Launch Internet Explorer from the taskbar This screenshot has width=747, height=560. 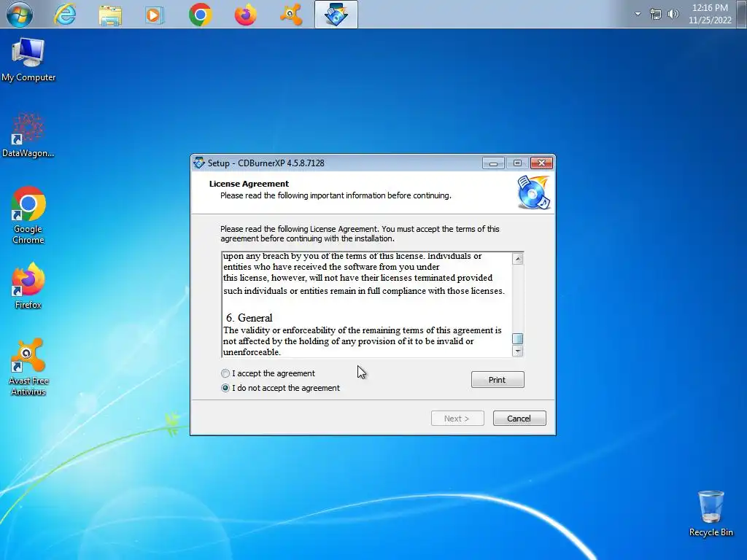click(x=65, y=15)
